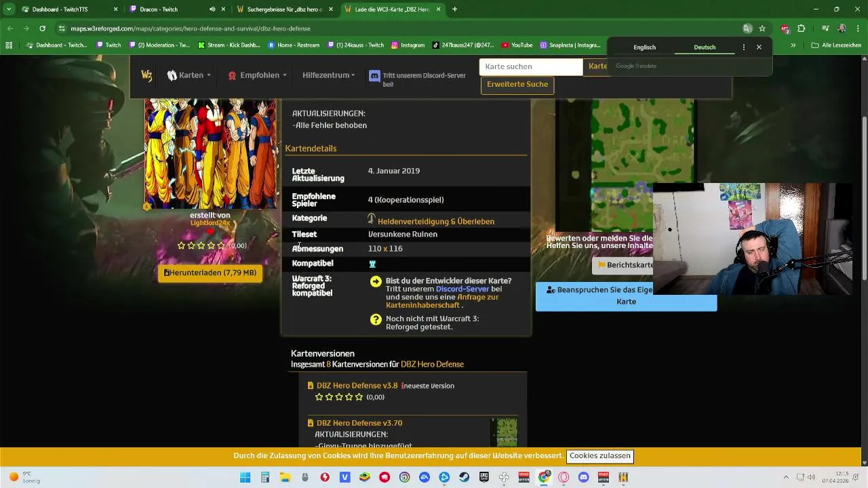Expand the Hilfezentrum dropdown menu
The width and height of the screenshot is (868, 488).
[328, 75]
